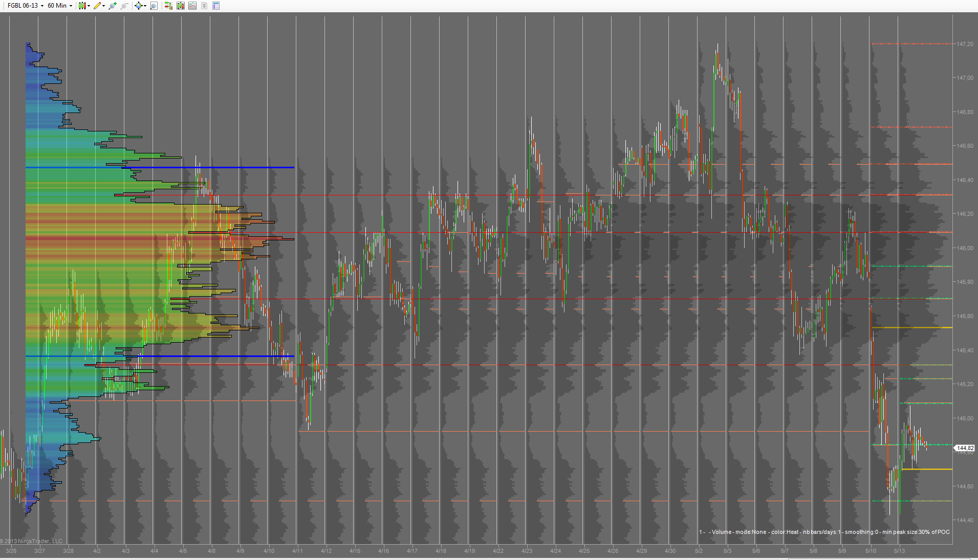Viewport: 978px width, 560px height.
Task: Click the 5/6 date label
Action: tap(756, 551)
